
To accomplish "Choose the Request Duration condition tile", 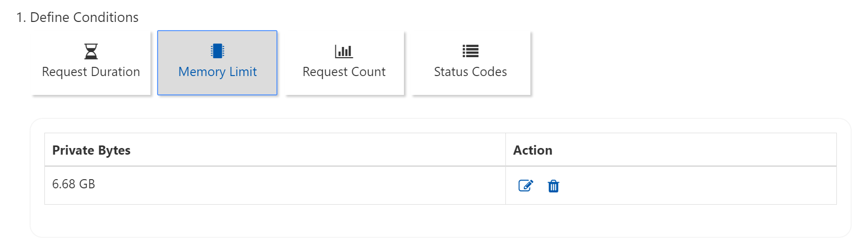I will pyautogui.click(x=91, y=63).
